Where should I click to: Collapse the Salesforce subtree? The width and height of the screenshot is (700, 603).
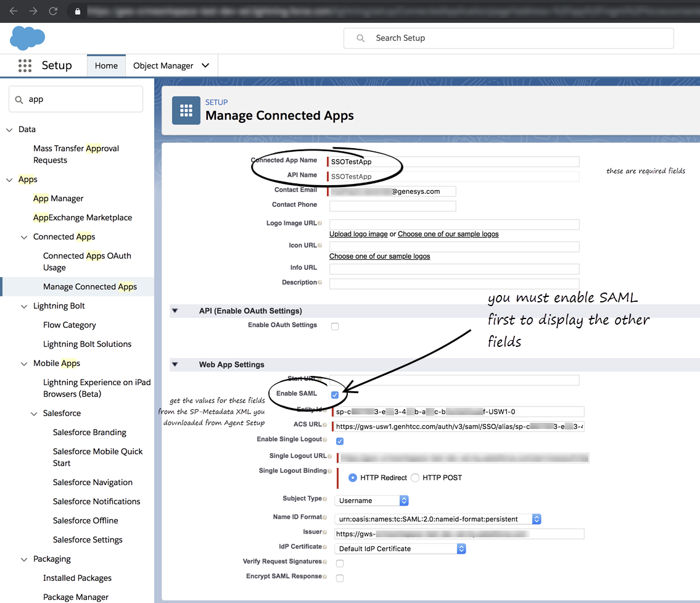tap(34, 414)
